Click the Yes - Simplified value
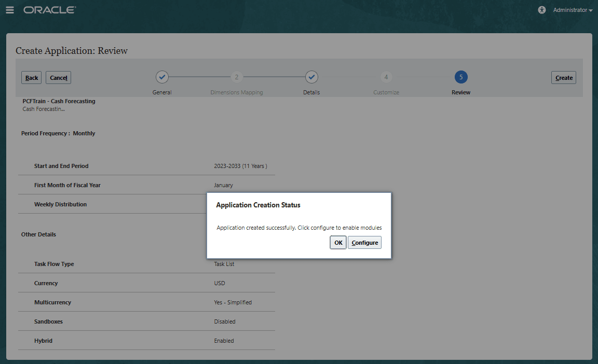The width and height of the screenshot is (598, 364). (233, 302)
